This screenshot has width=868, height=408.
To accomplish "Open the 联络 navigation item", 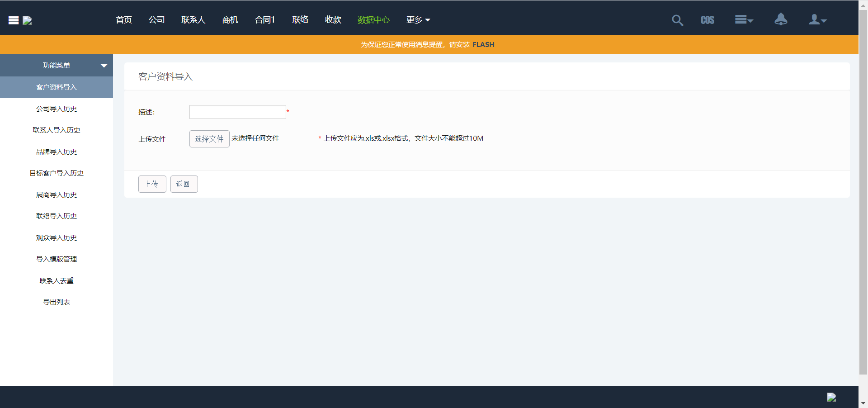I will point(300,20).
